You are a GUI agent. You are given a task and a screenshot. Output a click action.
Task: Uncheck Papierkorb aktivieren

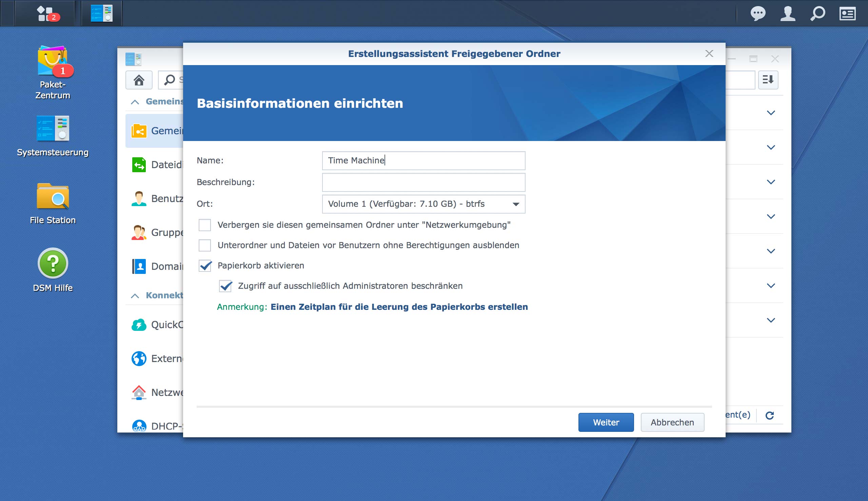pos(205,266)
